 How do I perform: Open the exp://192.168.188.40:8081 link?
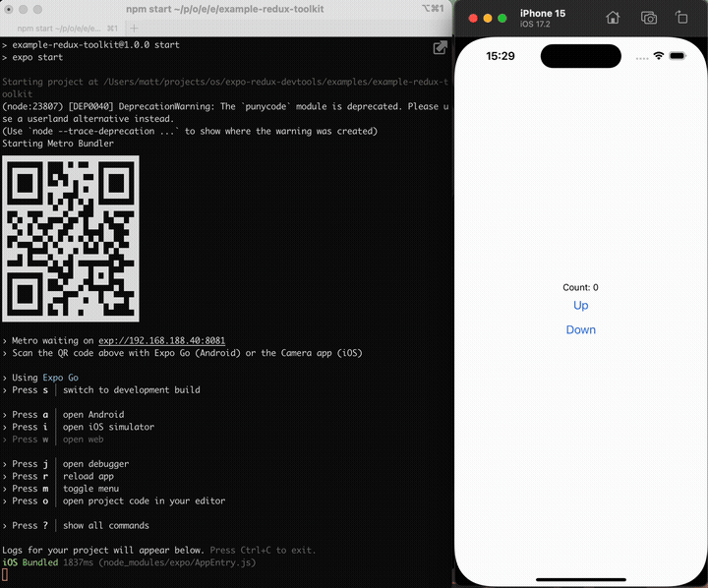pos(161,340)
